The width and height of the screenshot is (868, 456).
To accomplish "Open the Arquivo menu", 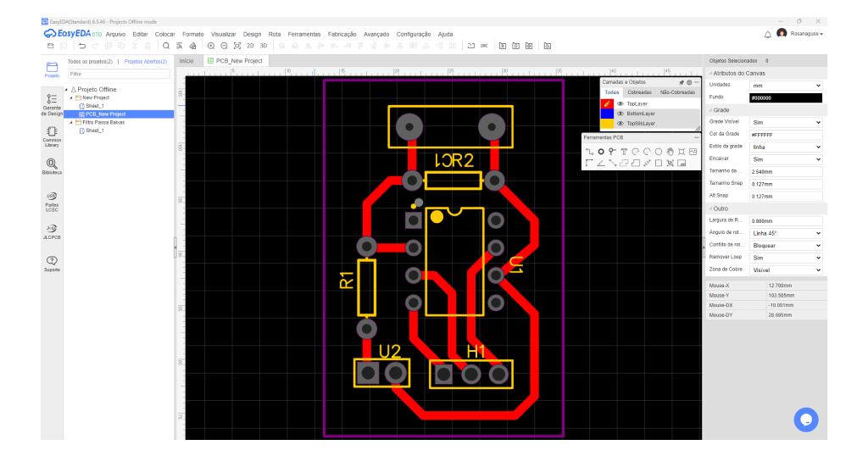I will click(x=115, y=34).
